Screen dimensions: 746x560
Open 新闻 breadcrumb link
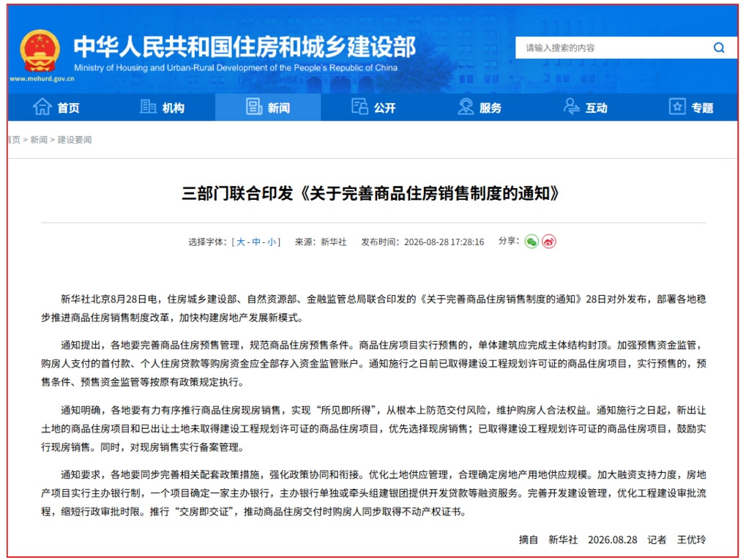click(x=39, y=140)
